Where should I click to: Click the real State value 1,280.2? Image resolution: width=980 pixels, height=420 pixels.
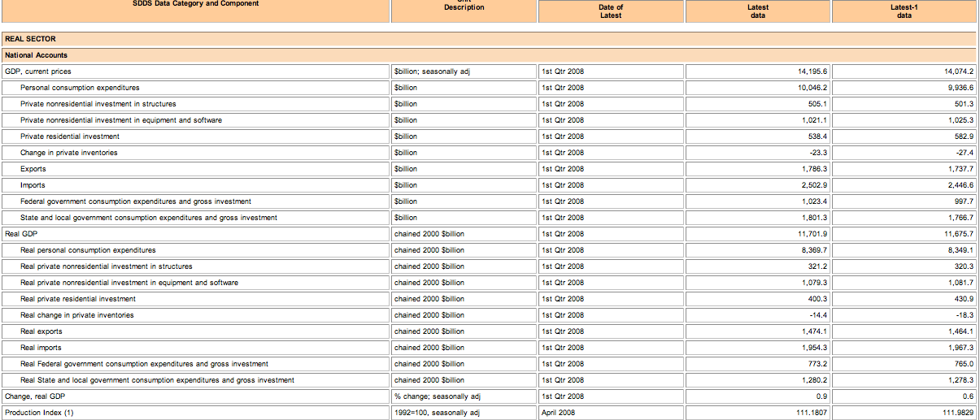tap(814, 380)
